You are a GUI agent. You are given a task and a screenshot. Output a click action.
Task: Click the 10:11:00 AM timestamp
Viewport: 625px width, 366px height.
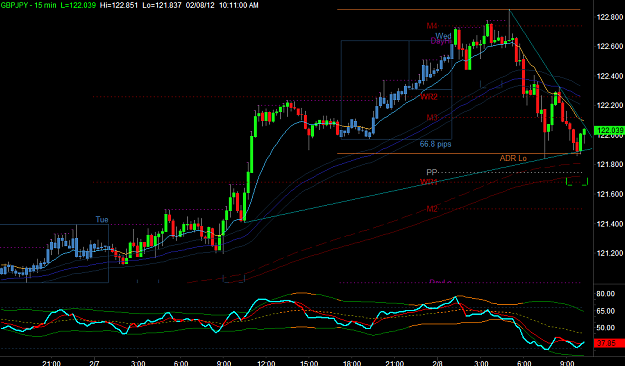pos(239,5)
